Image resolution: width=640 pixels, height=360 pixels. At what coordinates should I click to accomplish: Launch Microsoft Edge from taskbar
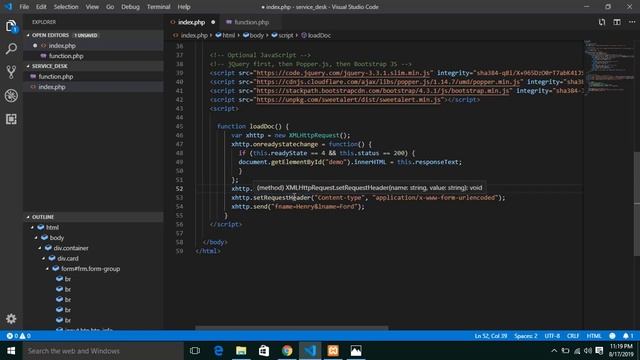pos(218,351)
